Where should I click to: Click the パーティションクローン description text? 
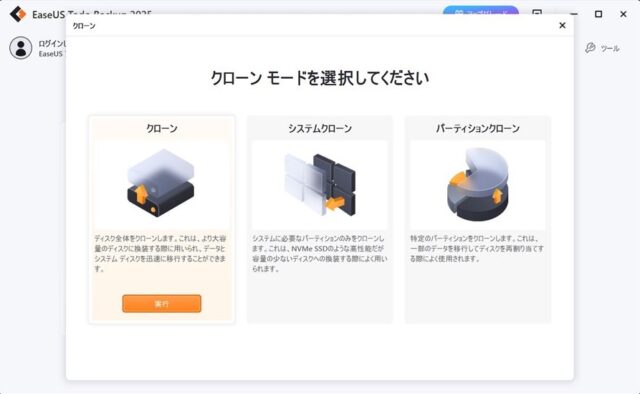[477, 248]
